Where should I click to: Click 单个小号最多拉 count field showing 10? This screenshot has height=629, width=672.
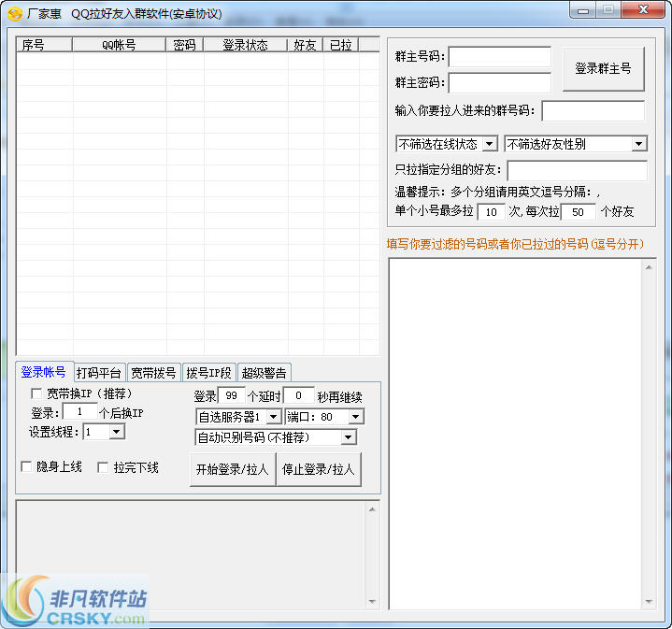click(491, 211)
